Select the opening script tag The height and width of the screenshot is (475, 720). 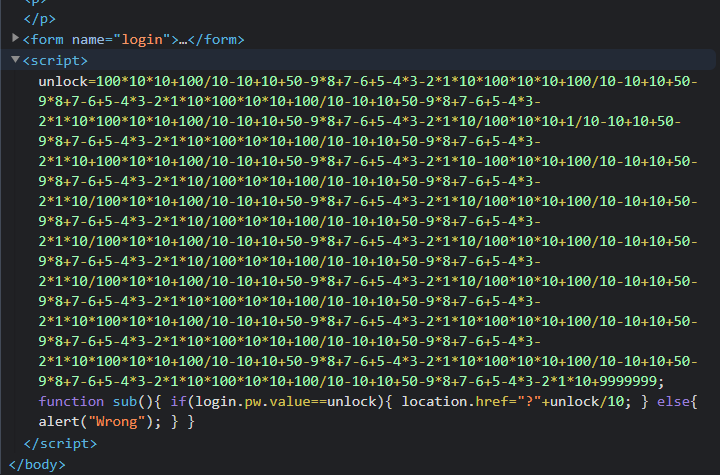pyautogui.click(x=55, y=61)
